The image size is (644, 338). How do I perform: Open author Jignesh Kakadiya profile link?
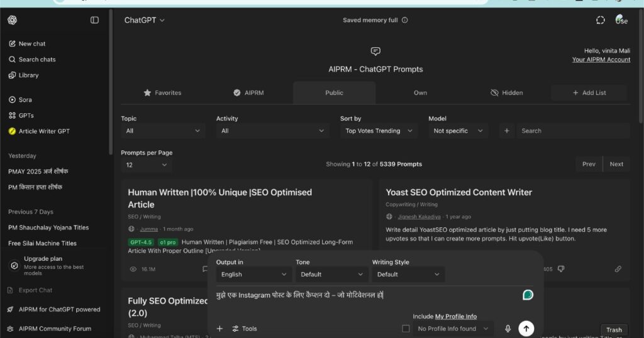point(419,217)
